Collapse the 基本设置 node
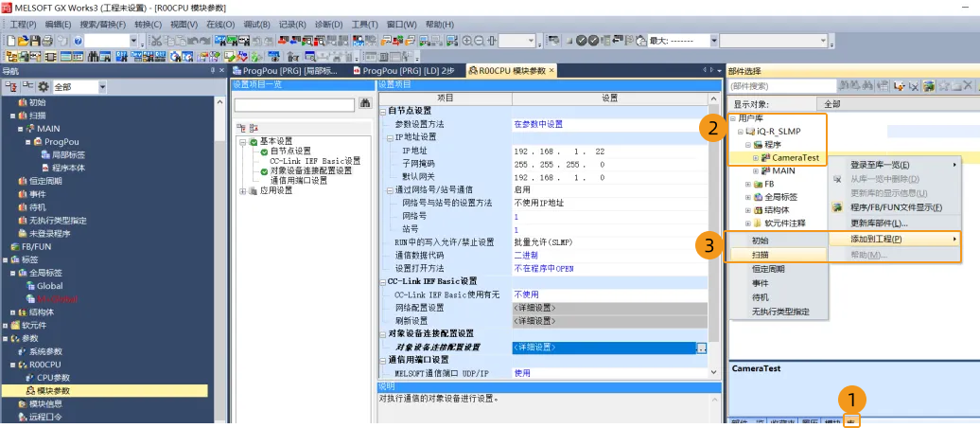This screenshot has height=428, width=980. pyautogui.click(x=242, y=142)
